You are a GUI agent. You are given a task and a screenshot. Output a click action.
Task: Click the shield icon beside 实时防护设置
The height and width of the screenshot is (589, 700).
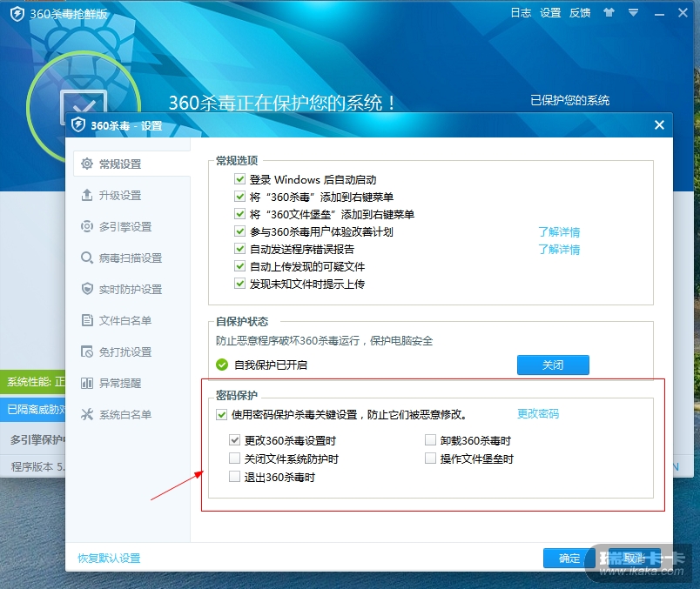click(x=87, y=289)
